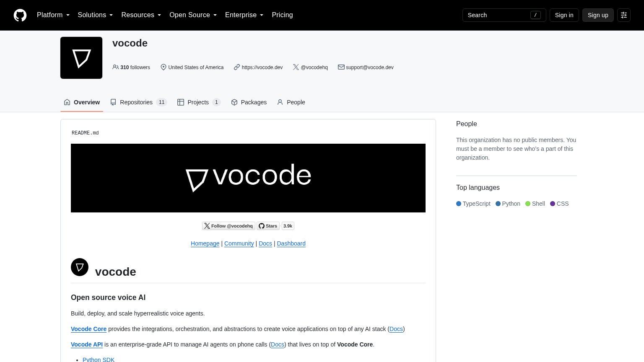
Task: Expand the Resources dropdown
Action: coord(141,15)
